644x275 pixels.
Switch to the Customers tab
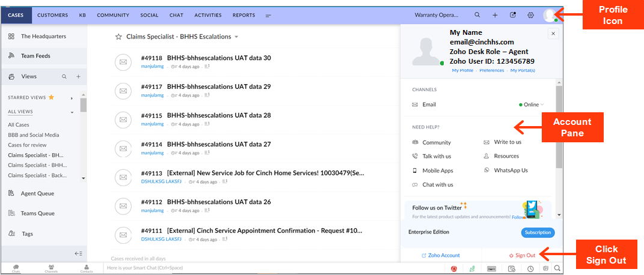point(52,15)
